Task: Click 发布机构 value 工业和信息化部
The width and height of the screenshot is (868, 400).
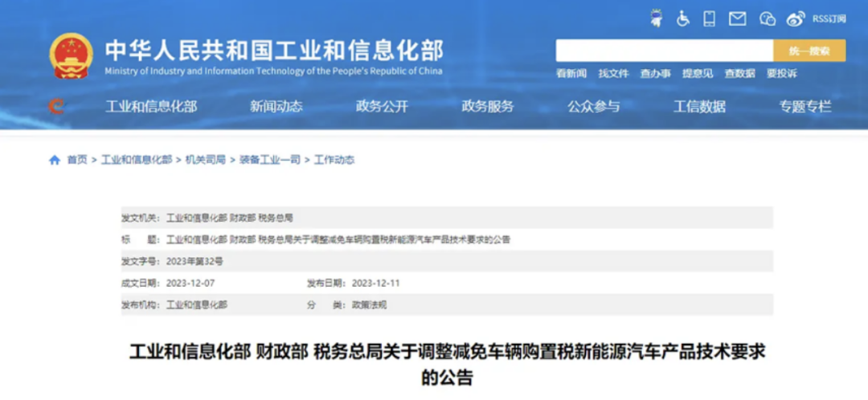Action: pos(197,305)
